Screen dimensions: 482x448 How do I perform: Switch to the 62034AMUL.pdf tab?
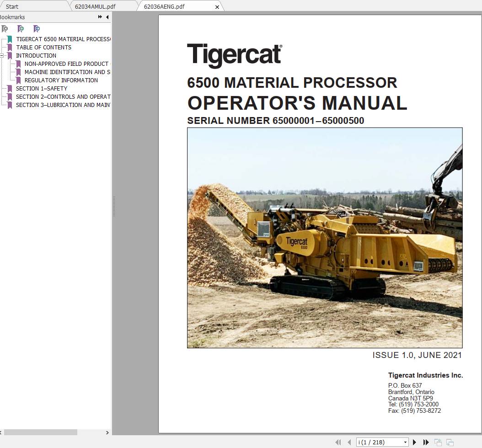tap(96, 6)
